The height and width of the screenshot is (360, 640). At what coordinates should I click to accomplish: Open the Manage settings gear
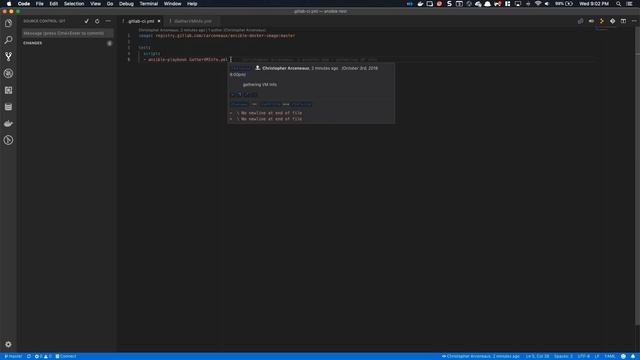tap(8, 344)
